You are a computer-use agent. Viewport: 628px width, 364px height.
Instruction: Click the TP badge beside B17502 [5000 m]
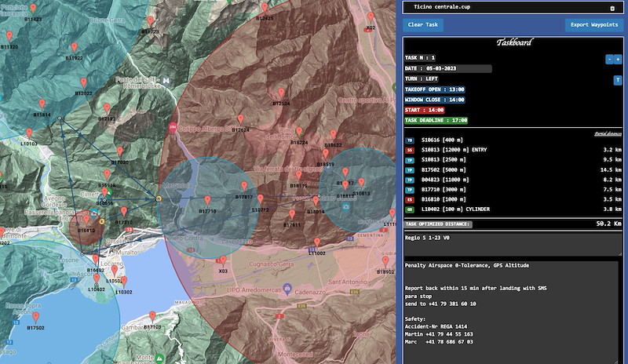409,169
